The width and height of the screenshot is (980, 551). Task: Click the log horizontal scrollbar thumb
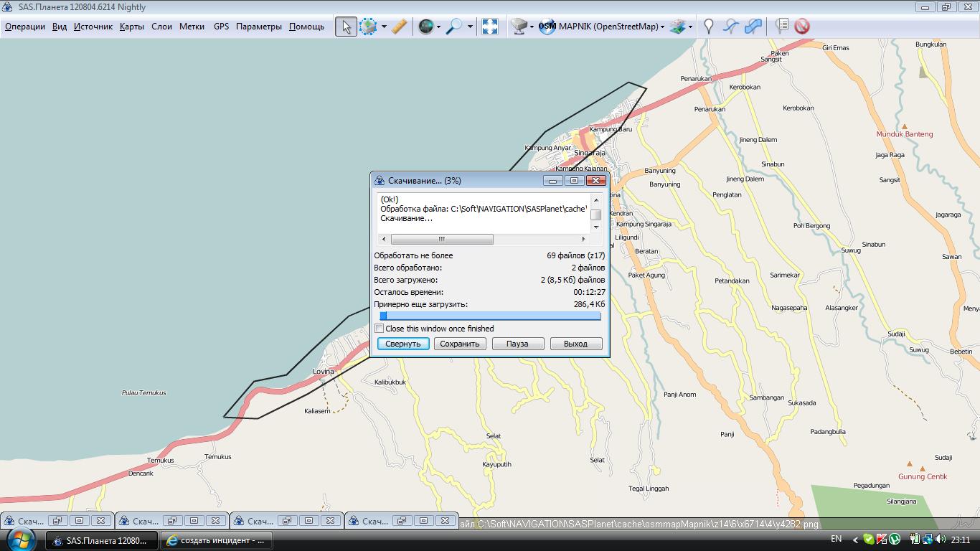pos(442,239)
